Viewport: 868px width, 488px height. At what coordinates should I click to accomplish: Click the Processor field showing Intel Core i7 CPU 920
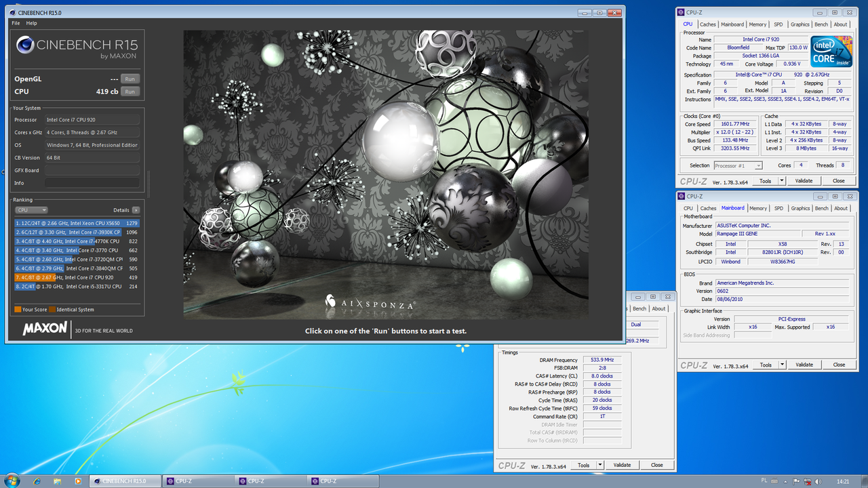pos(92,120)
